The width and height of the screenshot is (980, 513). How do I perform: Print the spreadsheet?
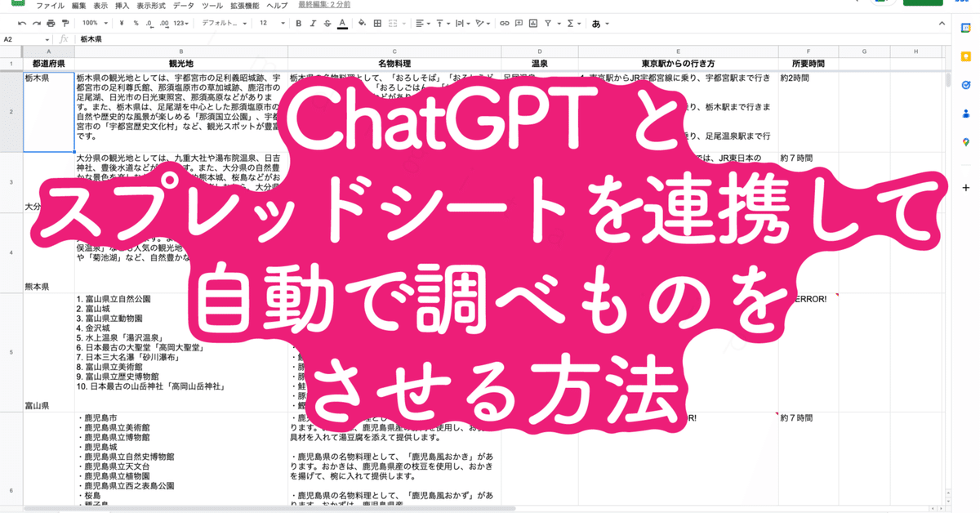51,23
